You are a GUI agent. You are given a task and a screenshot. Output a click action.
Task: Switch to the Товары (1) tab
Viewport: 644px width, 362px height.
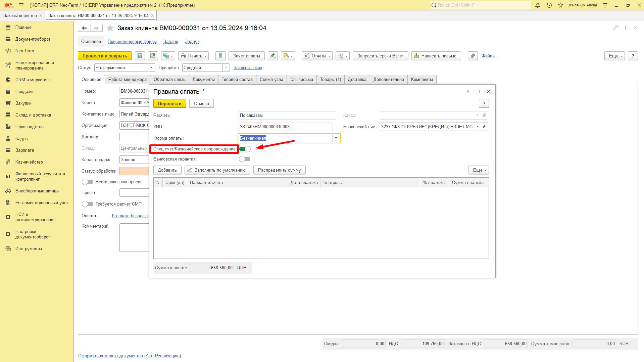330,80
